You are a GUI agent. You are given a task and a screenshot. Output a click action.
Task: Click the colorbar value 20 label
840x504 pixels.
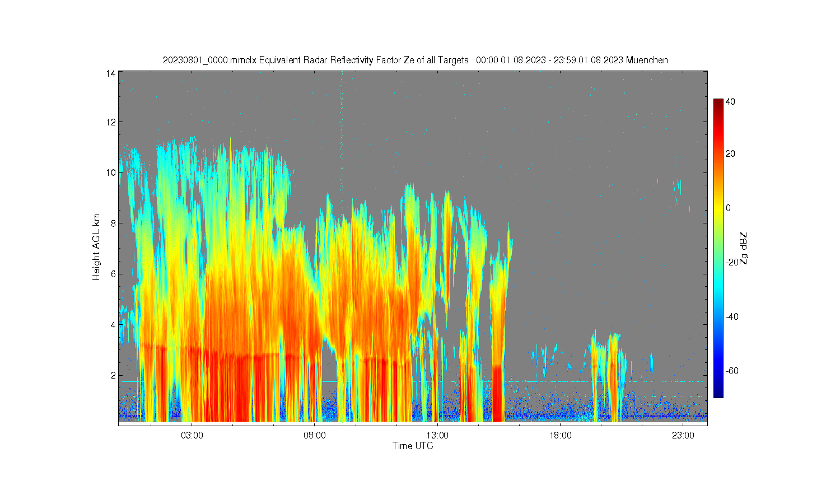731,154
